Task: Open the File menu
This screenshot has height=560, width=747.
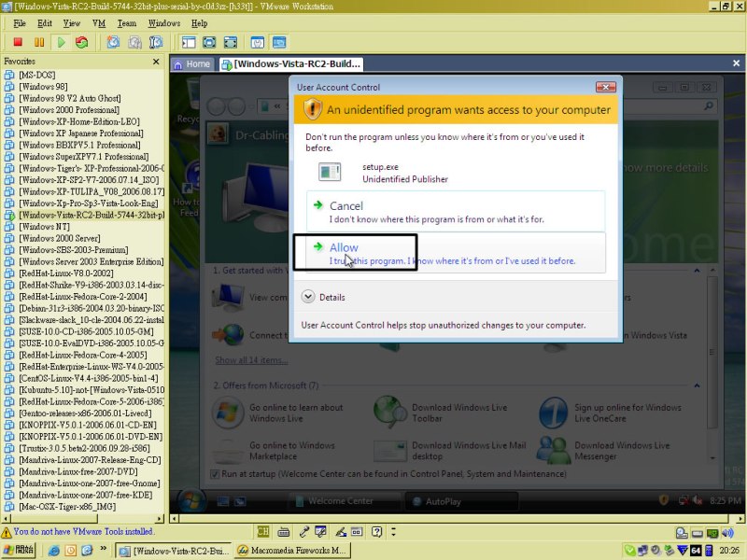Action: click(20, 23)
